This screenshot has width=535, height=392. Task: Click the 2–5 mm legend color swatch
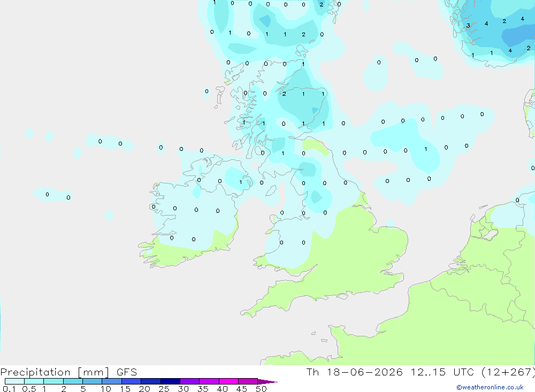pos(73,381)
